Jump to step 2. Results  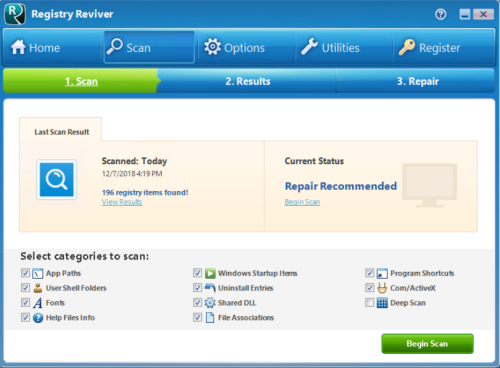[x=248, y=81]
